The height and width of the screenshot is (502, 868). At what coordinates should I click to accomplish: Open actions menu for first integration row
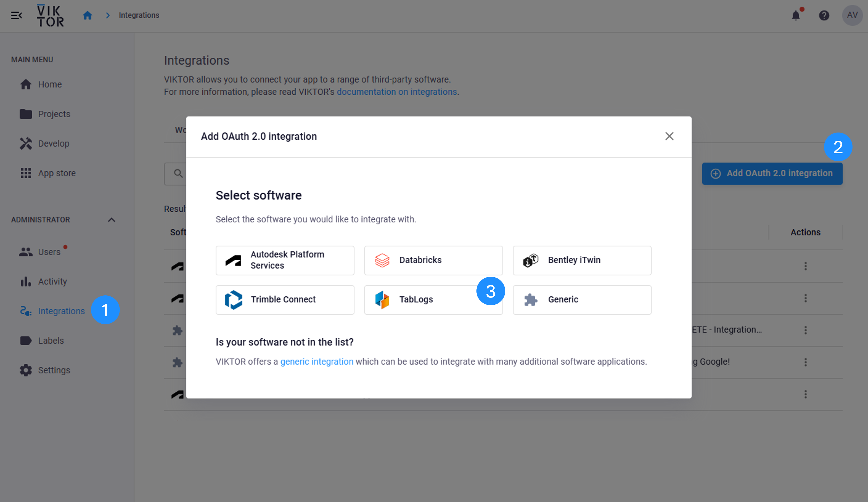click(805, 266)
